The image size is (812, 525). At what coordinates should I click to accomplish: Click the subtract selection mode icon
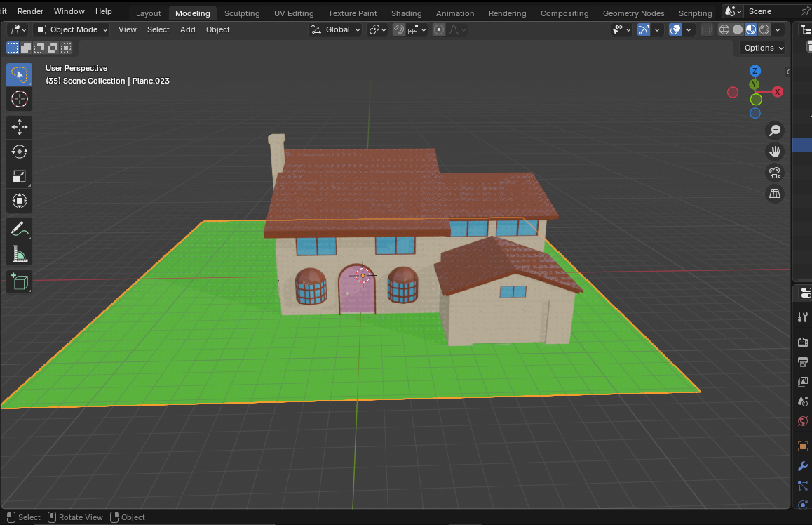39,48
